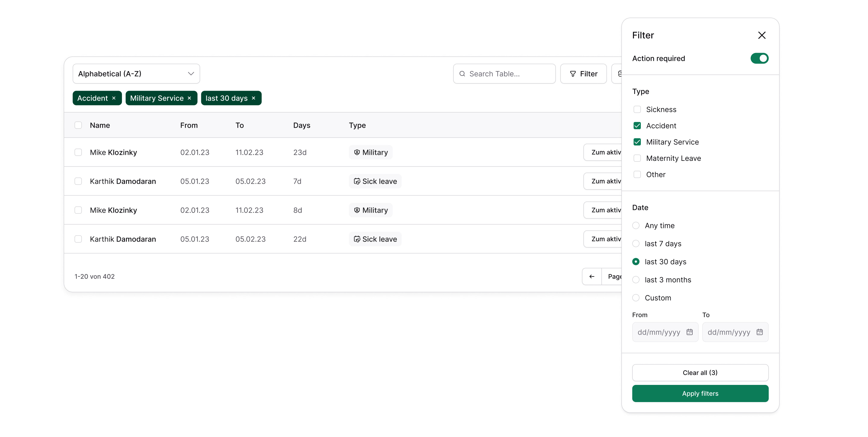868x437 pixels.
Task: Click the To column header in table
Action: (x=240, y=125)
